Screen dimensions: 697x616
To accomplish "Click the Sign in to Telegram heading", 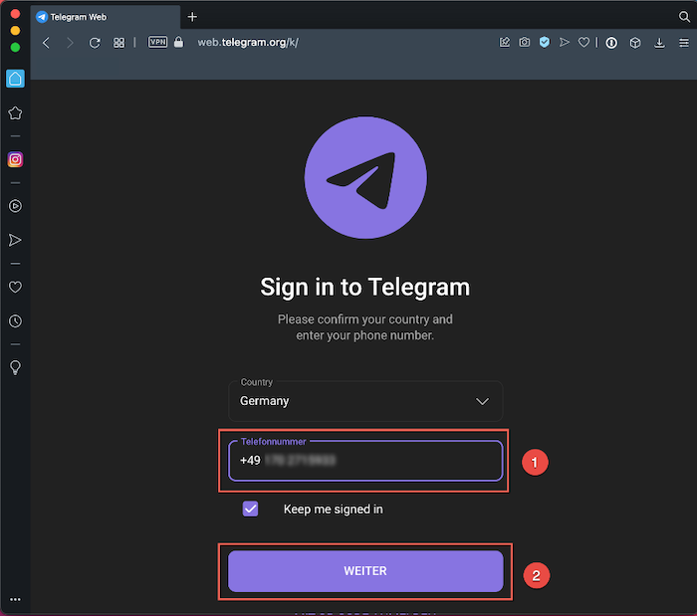I will tap(365, 287).
